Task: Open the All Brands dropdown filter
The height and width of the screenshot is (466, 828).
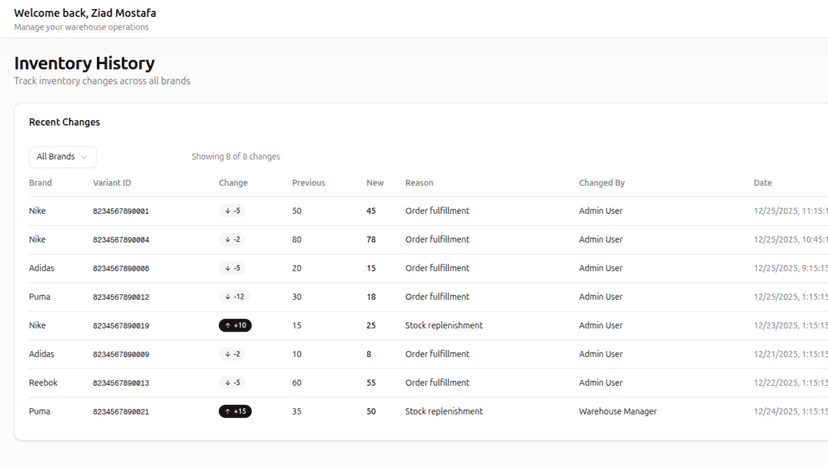Action: pos(63,157)
